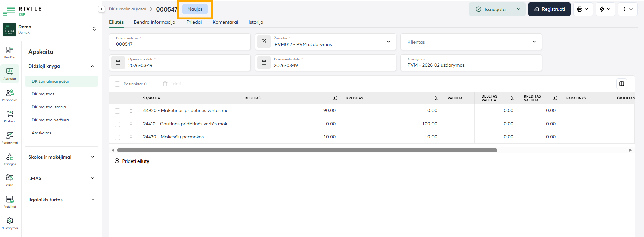The width and height of the screenshot is (644, 237).
Task: Click Pridėti eilutę to add row
Action: tap(132, 161)
